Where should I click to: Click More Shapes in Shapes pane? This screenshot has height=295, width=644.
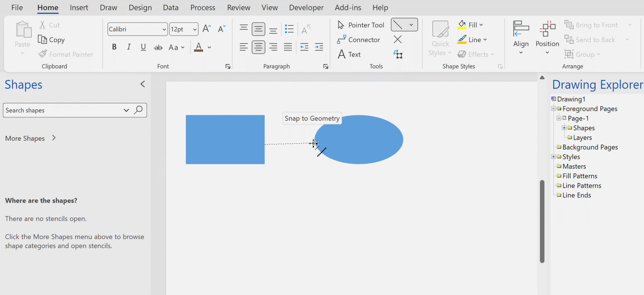click(x=30, y=138)
